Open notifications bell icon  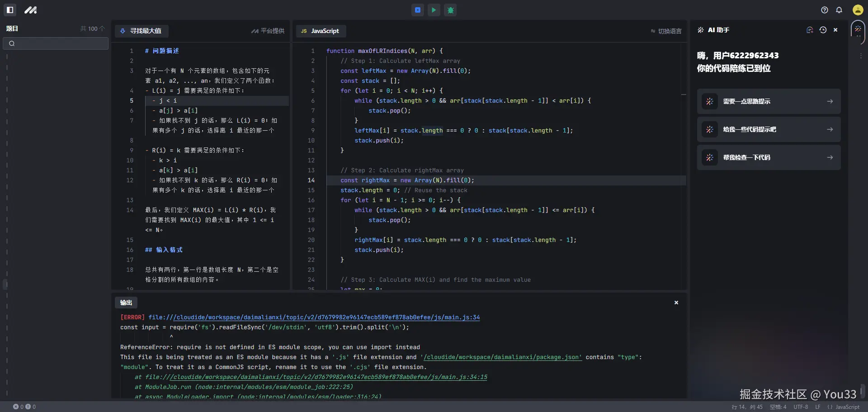point(839,10)
